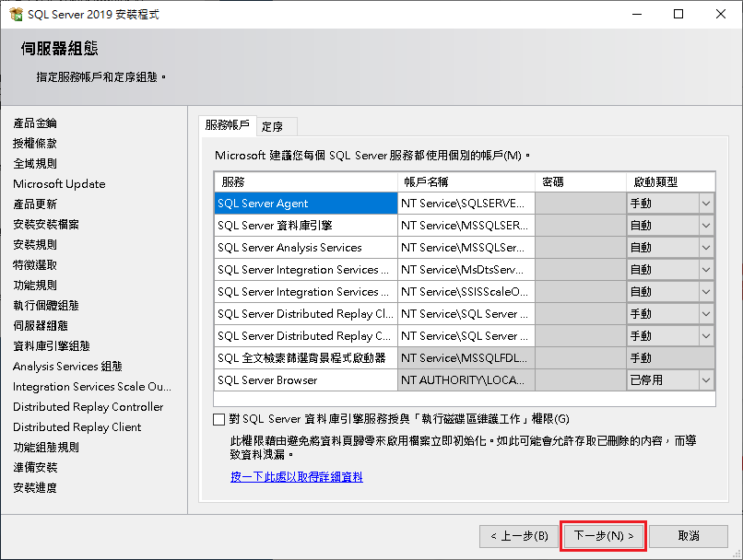The image size is (743, 560).
Task: Select 產品金鑰 step in sidebar
Action: (x=35, y=123)
